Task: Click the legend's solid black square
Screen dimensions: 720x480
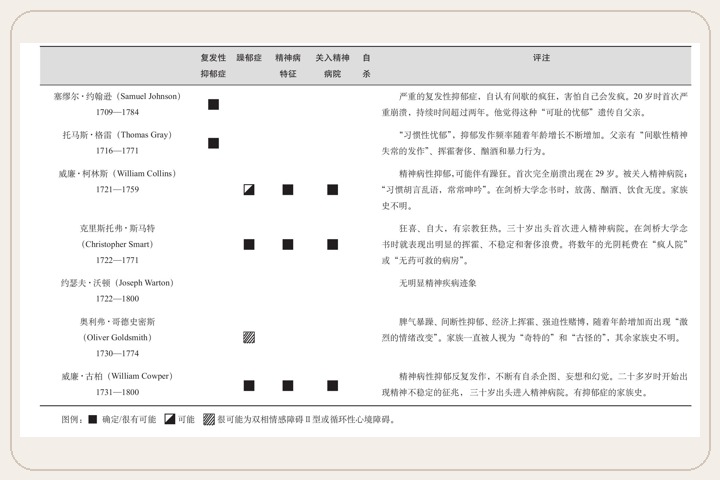Action: (93, 419)
